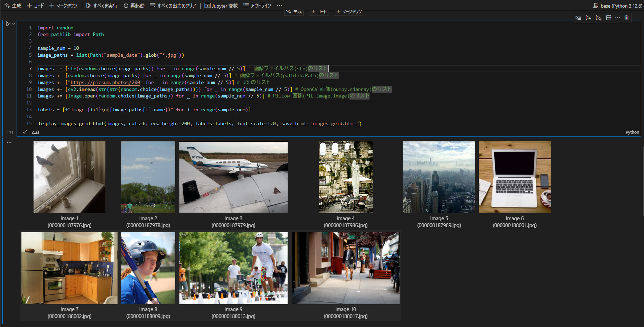Open the cell output actions ellipsis menu
Screen dimensions: 644x327
pyautogui.click(x=9, y=142)
